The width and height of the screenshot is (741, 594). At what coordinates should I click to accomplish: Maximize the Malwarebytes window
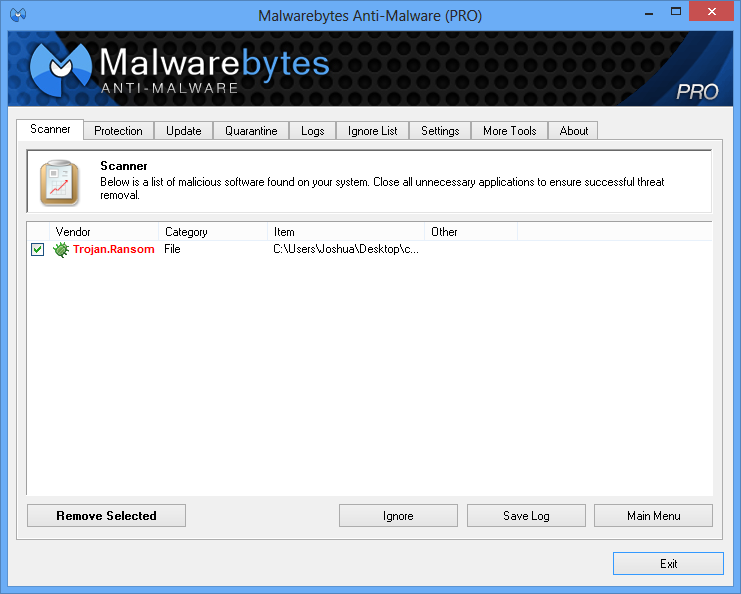click(x=676, y=12)
